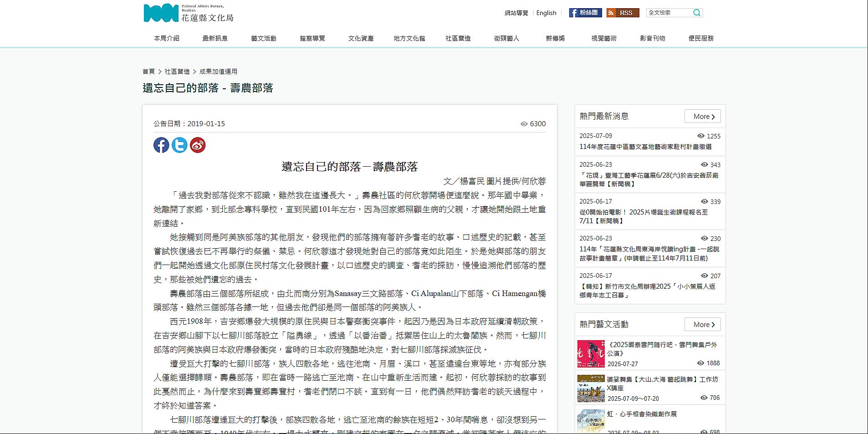The image size is (868, 434).
Task: Go to 首頁 in the breadcrumb
Action: pos(148,71)
